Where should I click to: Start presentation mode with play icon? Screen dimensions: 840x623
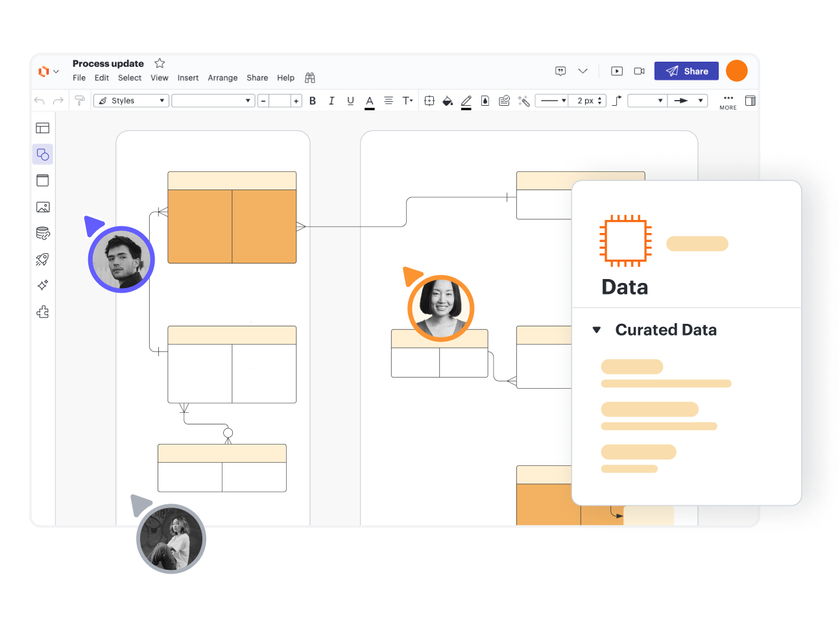[617, 71]
